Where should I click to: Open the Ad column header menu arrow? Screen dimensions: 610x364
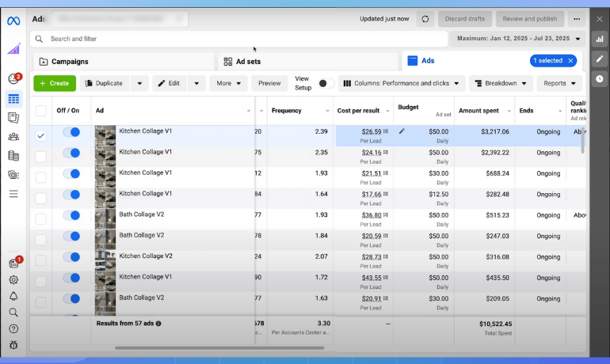(x=249, y=111)
